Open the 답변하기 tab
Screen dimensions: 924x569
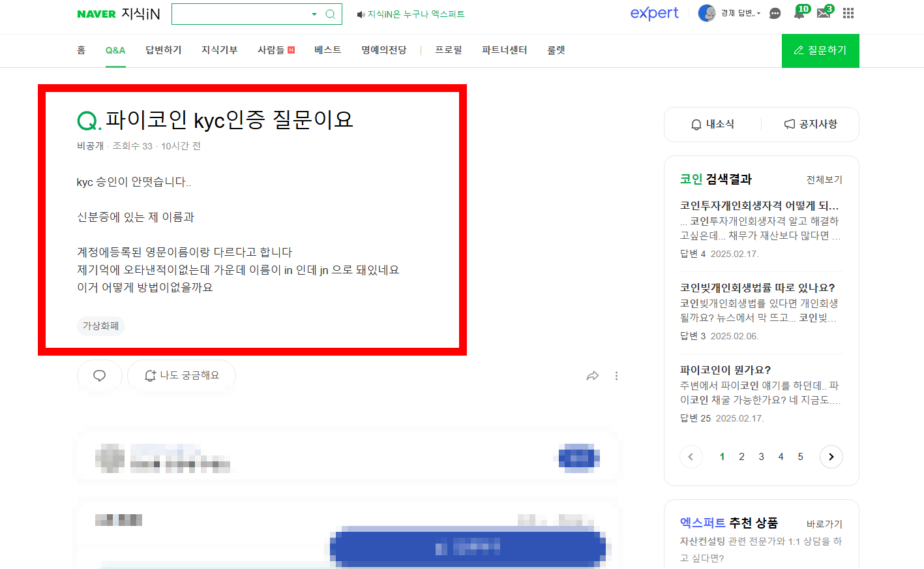[x=164, y=50]
